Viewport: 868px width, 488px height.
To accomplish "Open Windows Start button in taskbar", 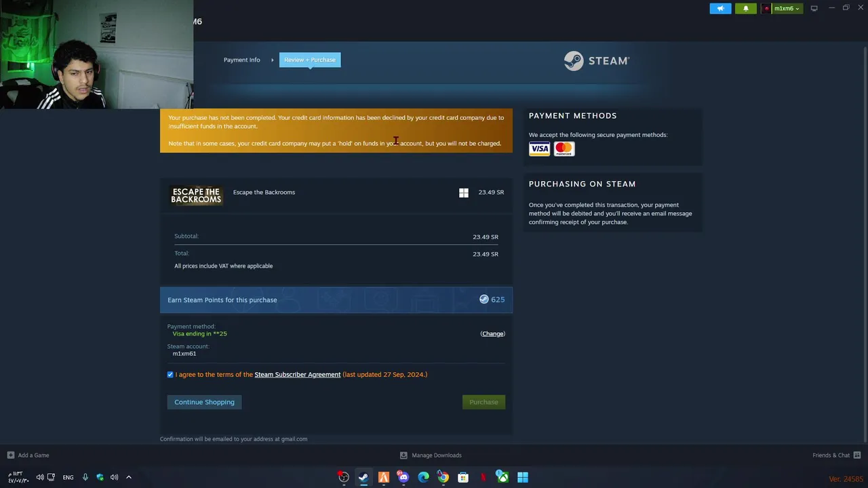I will [x=523, y=477].
